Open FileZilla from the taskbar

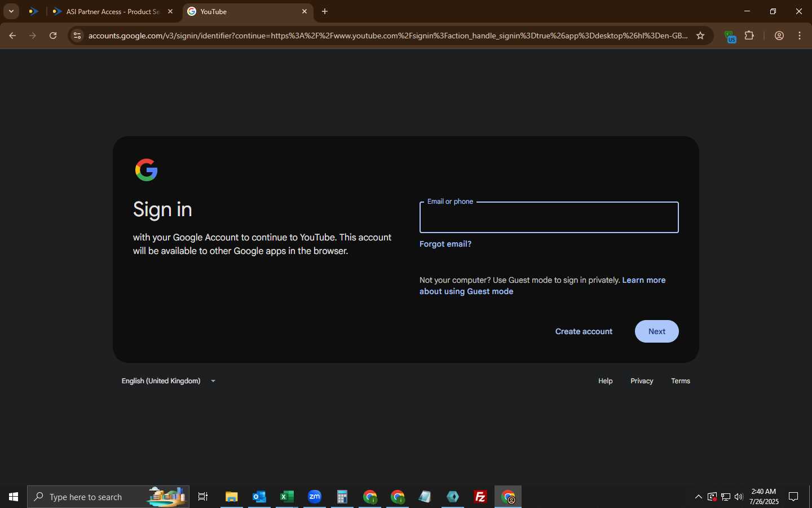point(480,497)
